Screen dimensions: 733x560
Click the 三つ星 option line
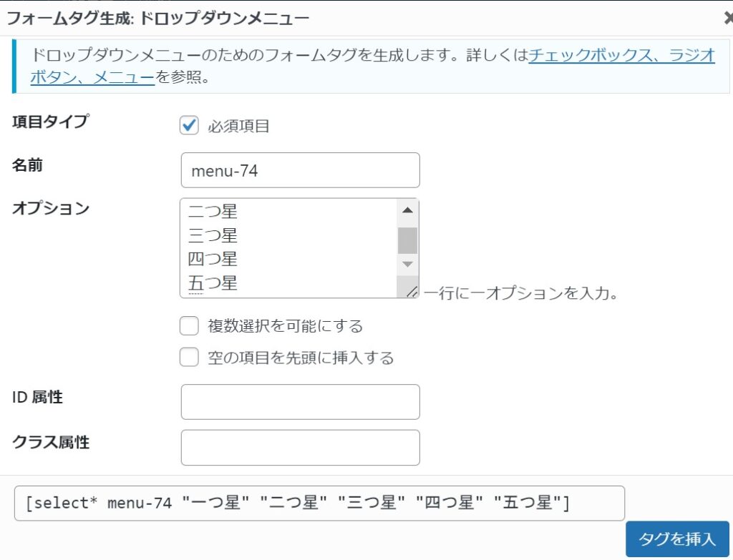(213, 235)
